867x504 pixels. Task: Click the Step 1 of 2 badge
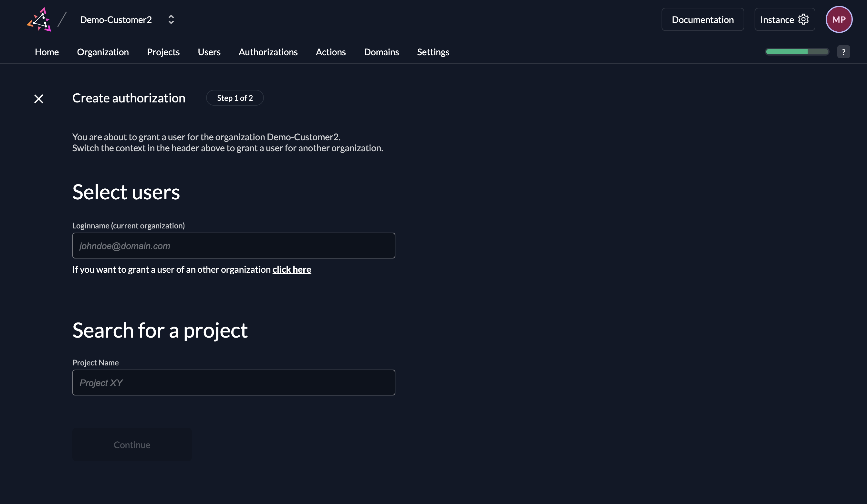coord(235,98)
